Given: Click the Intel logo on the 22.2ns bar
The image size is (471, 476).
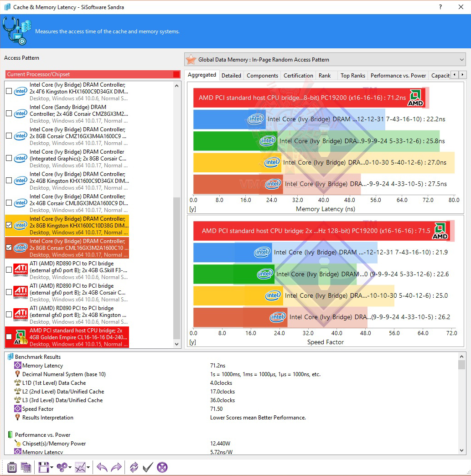Looking at the screenshot, I should [255, 119].
